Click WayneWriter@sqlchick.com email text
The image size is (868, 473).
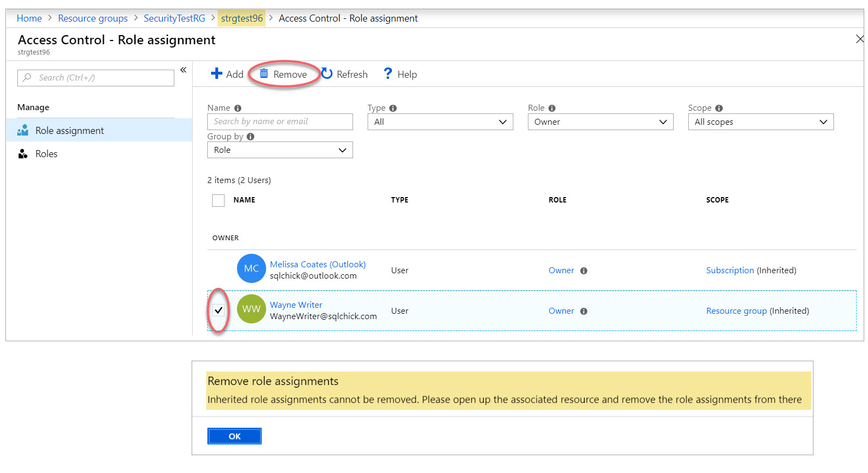click(323, 316)
